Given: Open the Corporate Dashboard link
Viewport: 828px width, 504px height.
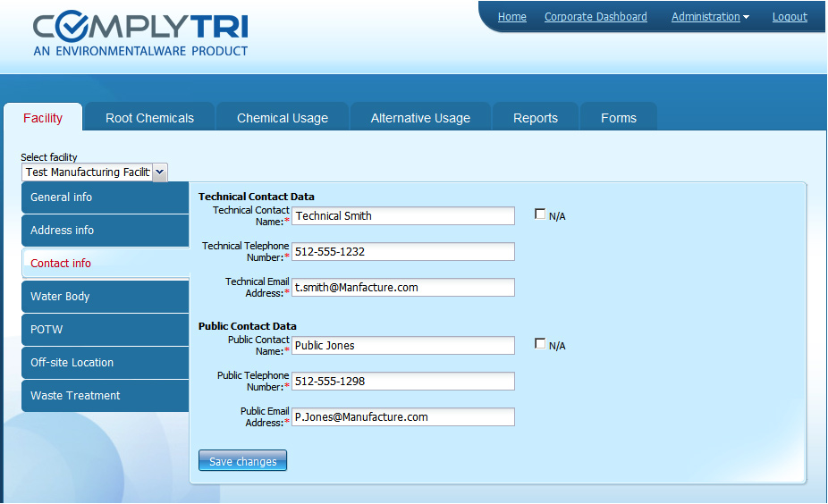Looking at the screenshot, I should tap(596, 17).
